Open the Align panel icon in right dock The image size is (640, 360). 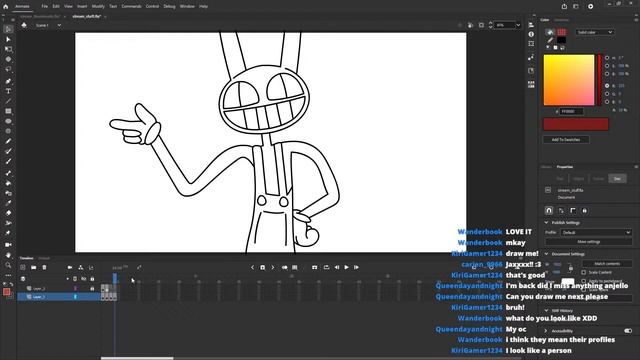pyautogui.click(x=531, y=25)
